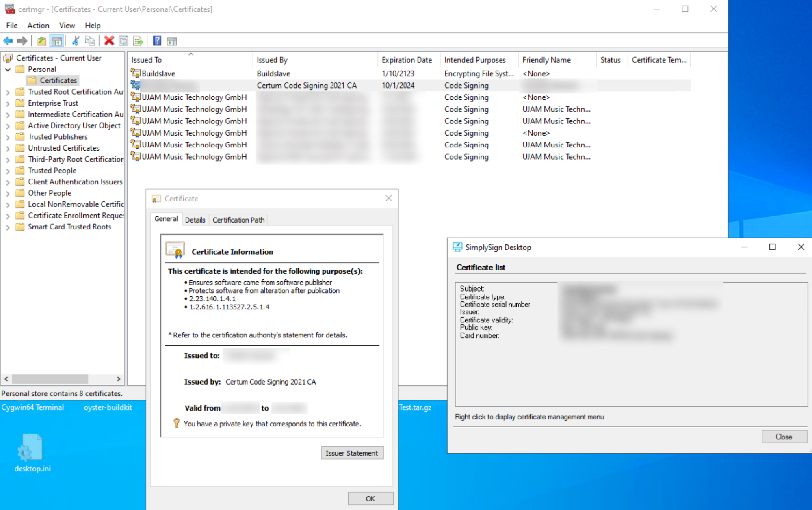
Task: Click the Certificate Tem... column header
Action: 659,60
